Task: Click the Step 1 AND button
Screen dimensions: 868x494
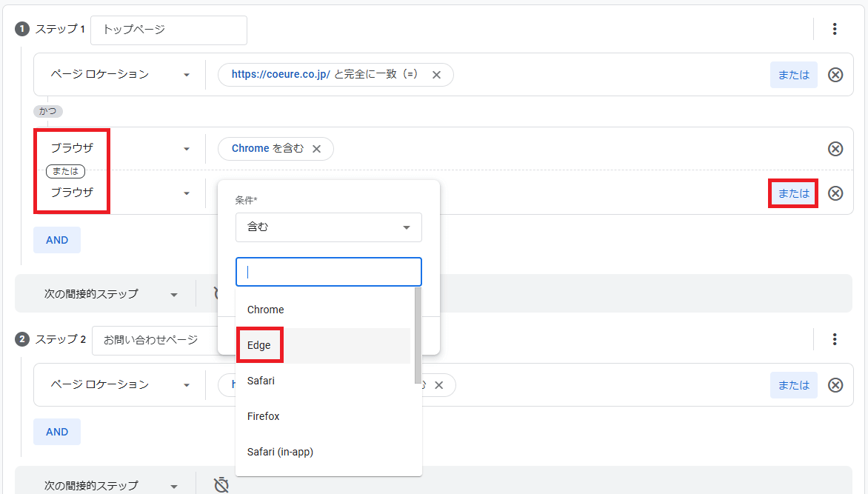Action: coord(57,240)
